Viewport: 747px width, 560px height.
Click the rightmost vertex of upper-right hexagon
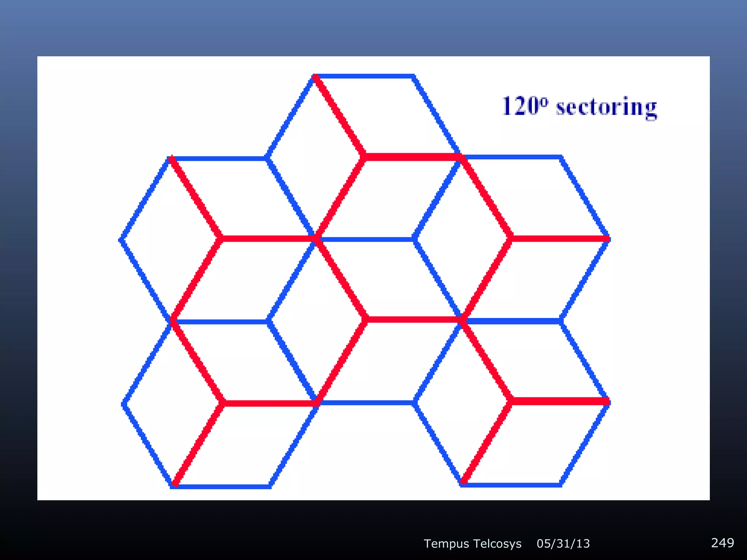608,239
